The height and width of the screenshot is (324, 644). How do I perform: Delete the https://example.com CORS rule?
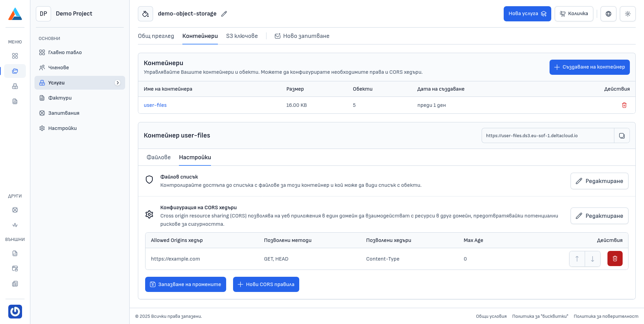tap(615, 259)
